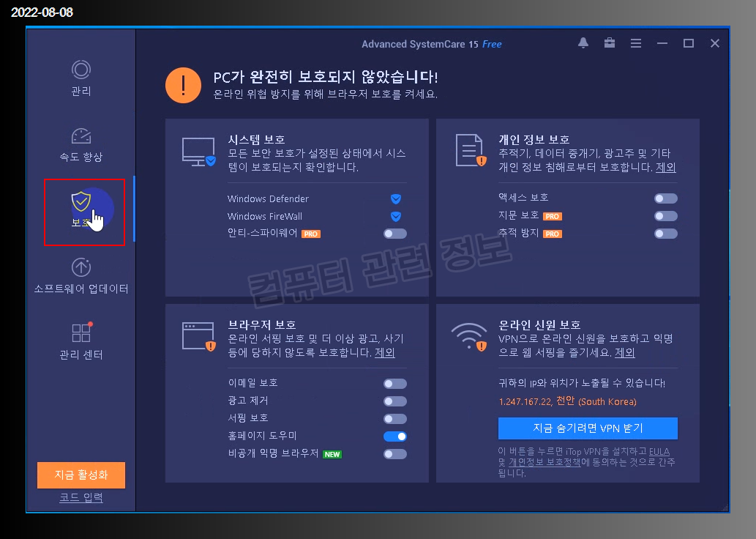Click the 서핑 보호 label
756x539 pixels.
point(248,418)
